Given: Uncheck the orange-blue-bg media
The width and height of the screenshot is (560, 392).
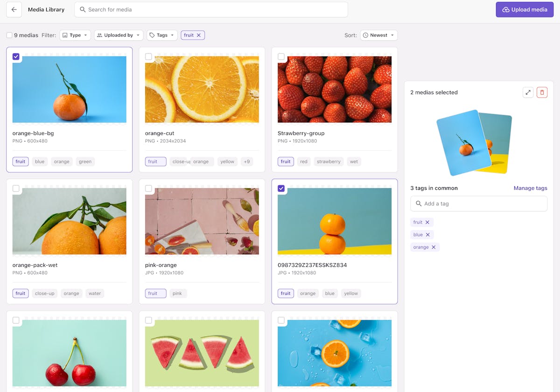Looking at the screenshot, I should coord(16,56).
